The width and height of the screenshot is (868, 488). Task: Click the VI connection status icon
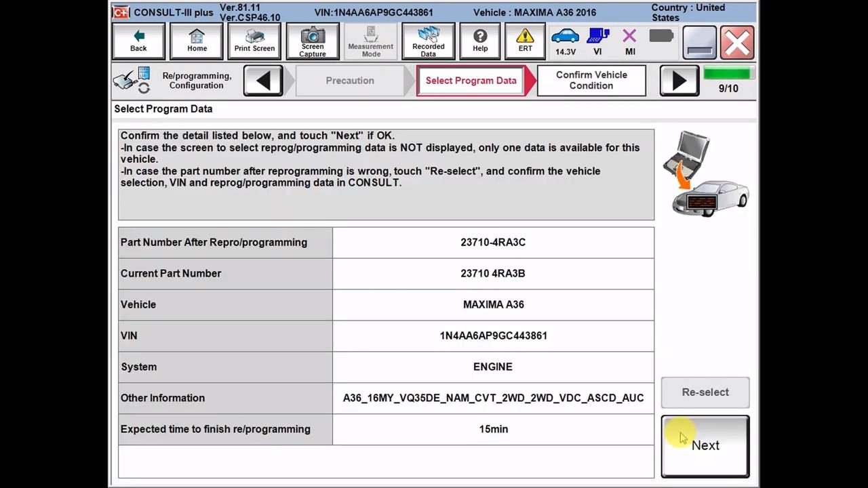(597, 41)
